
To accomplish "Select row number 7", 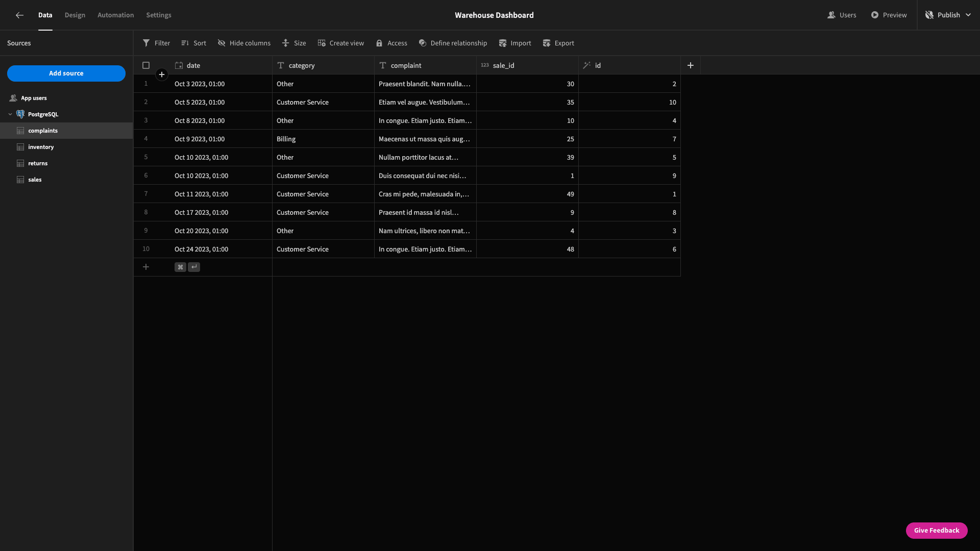I will click(x=146, y=194).
